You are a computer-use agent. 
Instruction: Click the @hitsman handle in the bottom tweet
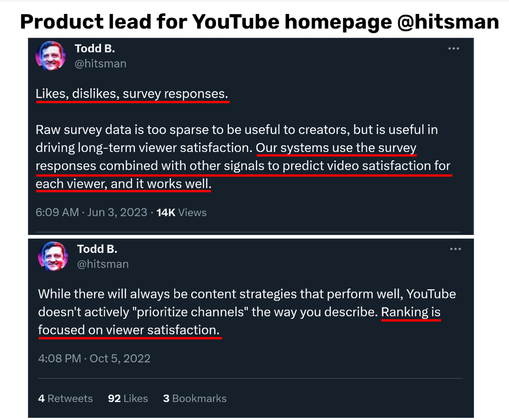coord(103,264)
